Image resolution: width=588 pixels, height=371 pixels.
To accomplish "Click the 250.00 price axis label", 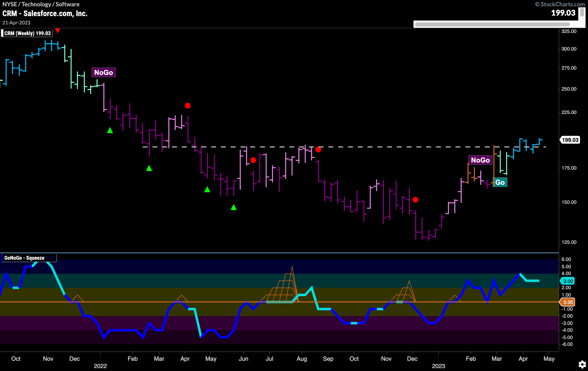I will click(x=569, y=89).
